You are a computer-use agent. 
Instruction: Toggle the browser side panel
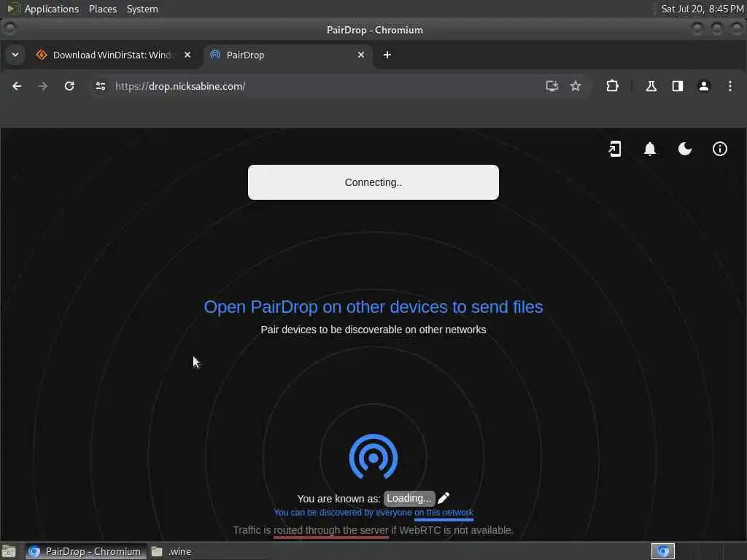[678, 86]
